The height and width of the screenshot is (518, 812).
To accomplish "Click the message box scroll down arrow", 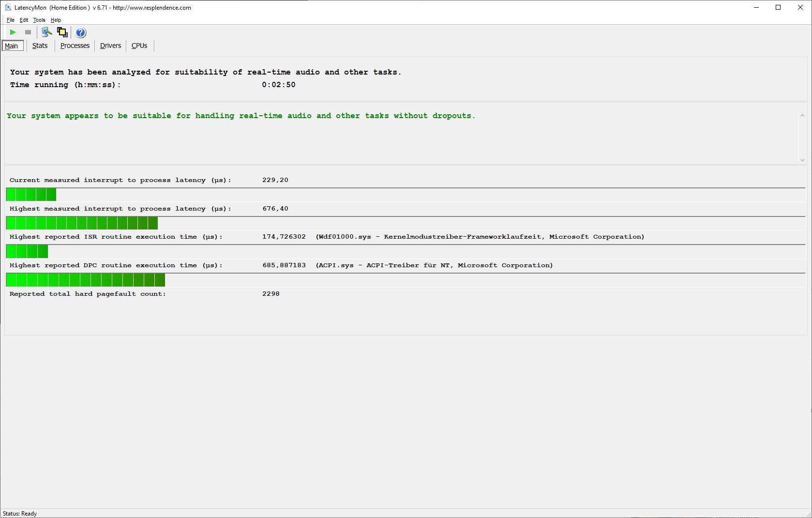I will tap(802, 160).
